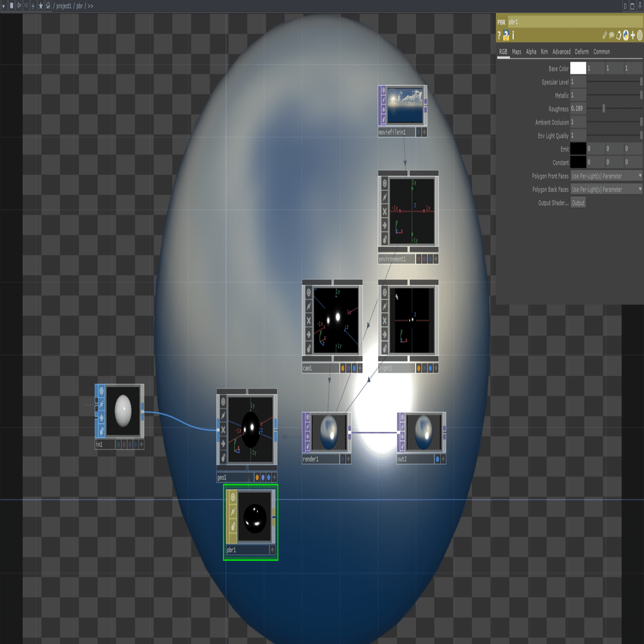The image size is (644, 644).
Task: Open the operator help question mark icon
Action: [x=499, y=36]
